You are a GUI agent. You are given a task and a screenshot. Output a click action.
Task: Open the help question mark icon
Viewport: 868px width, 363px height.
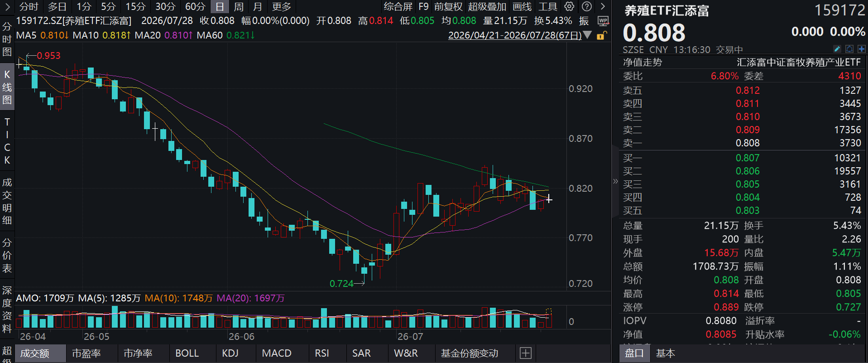pos(586,6)
